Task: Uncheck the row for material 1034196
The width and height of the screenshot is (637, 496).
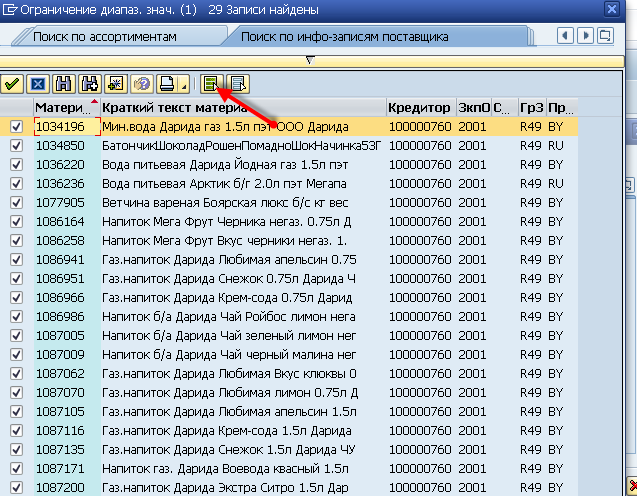Action: coord(16,127)
